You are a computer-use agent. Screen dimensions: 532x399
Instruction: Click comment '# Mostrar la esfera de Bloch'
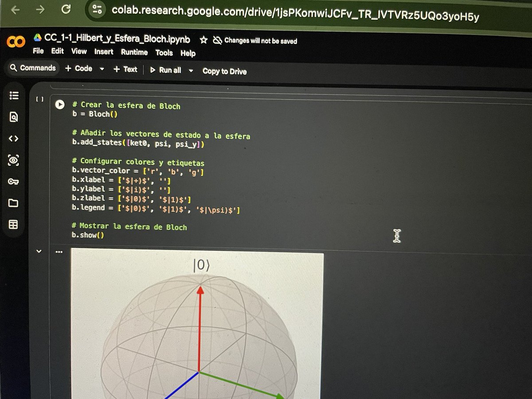coord(129,227)
